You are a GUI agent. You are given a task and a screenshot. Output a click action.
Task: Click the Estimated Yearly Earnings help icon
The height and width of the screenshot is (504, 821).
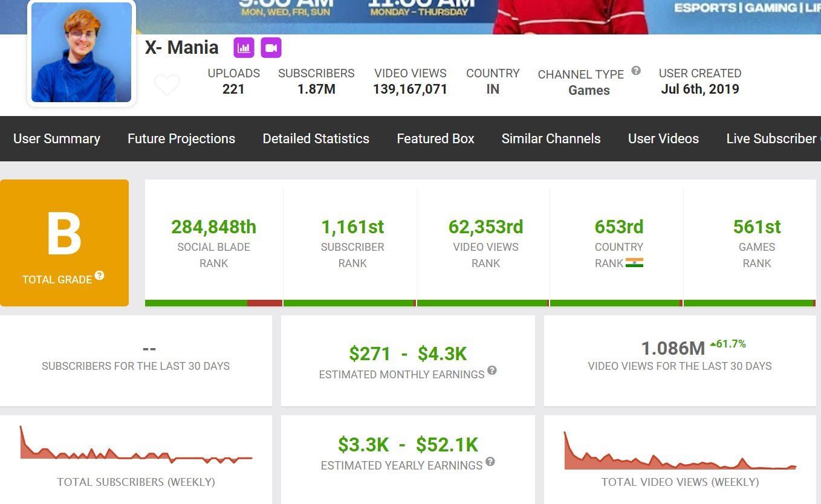point(490,462)
